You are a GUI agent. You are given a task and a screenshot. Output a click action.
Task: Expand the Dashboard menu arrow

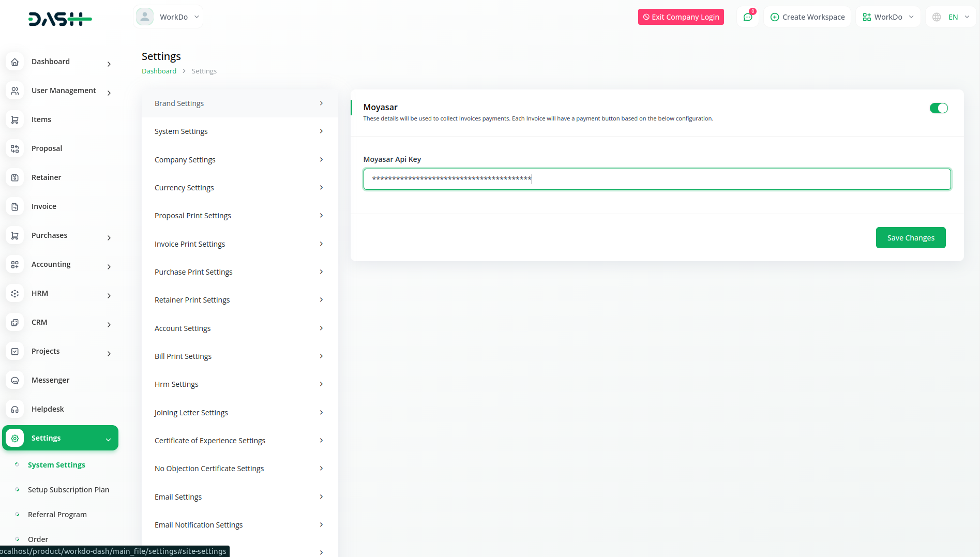tap(109, 64)
